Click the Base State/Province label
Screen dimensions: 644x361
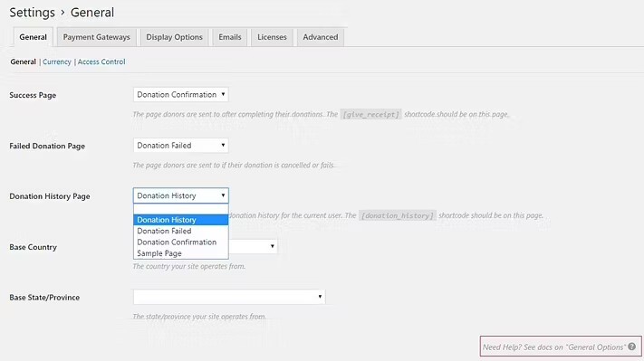[44, 298]
